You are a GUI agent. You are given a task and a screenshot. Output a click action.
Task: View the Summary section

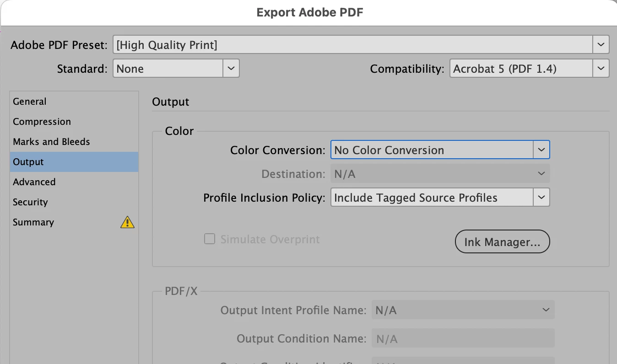click(33, 222)
